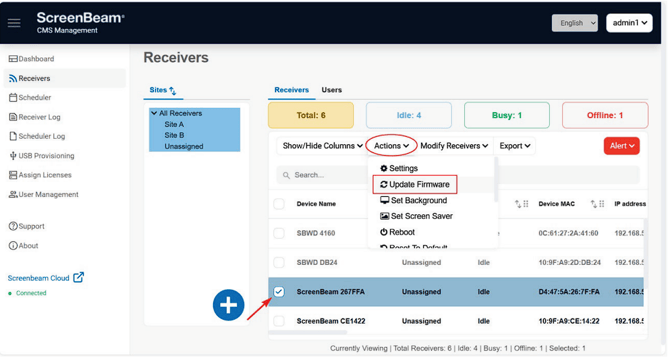Filter by Offline: 1 button
This screenshot has width=670, height=360.
[x=605, y=115]
